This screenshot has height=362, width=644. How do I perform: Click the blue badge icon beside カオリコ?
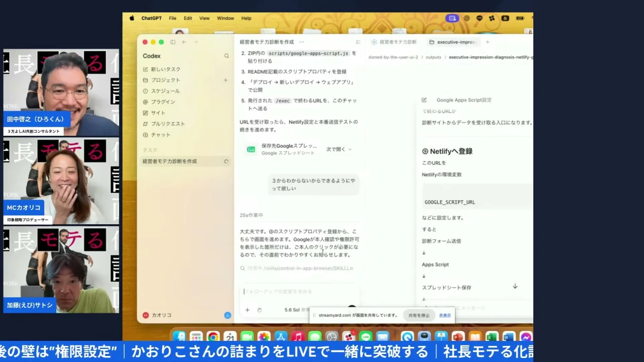coord(227,315)
